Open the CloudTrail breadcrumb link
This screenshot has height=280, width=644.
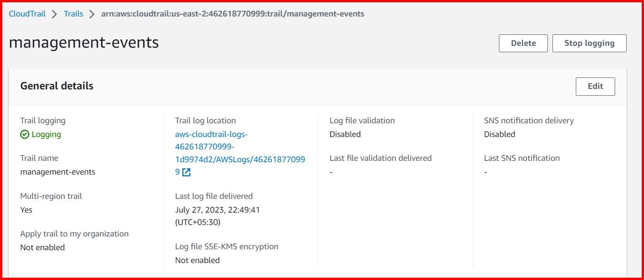(x=26, y=14)
